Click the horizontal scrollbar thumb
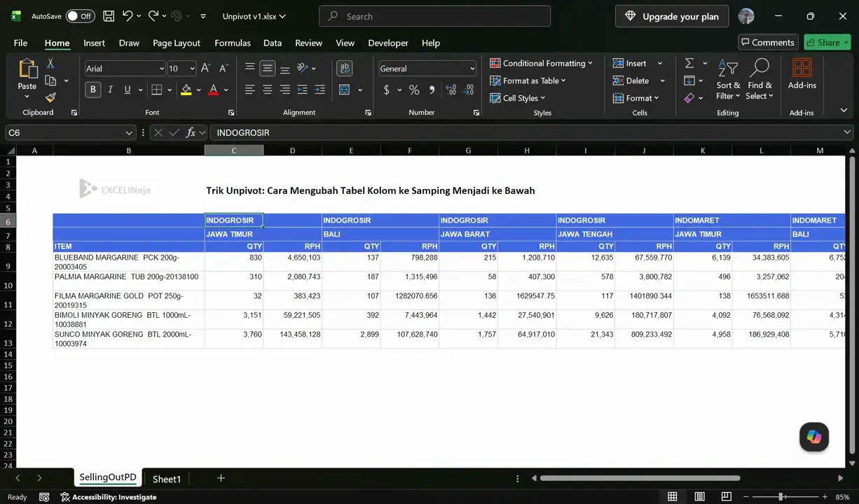This screenshot has width=859, height=504. pyautogui.click(x=640, y=478)
